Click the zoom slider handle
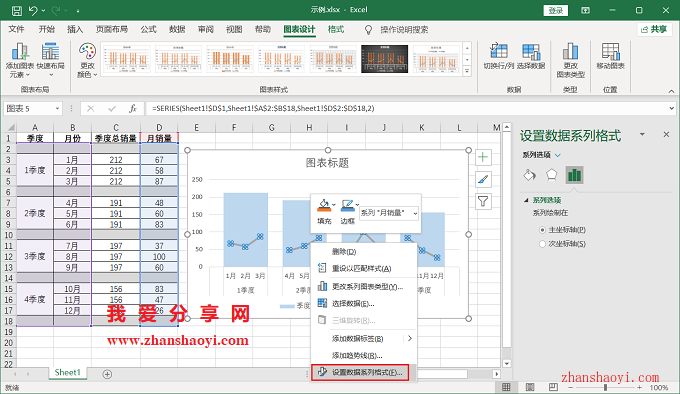The height and width of the screenshot is (394, 680). [x=605, y=387]
